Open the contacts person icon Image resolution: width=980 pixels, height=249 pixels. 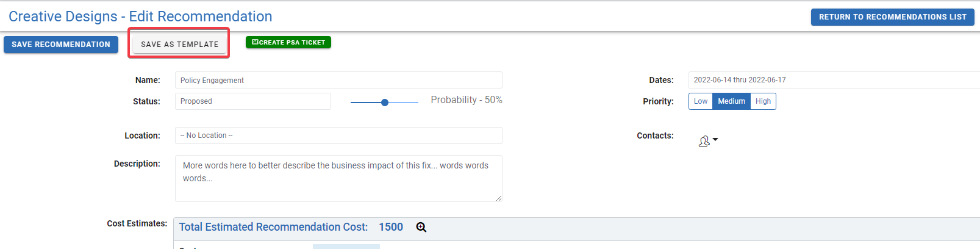tap(704, 141)
